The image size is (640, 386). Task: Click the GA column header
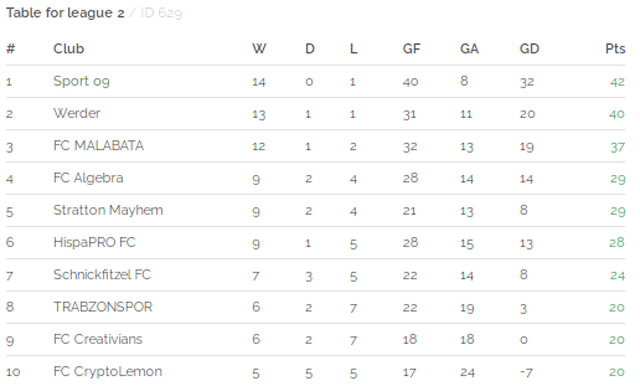[469, 49]
